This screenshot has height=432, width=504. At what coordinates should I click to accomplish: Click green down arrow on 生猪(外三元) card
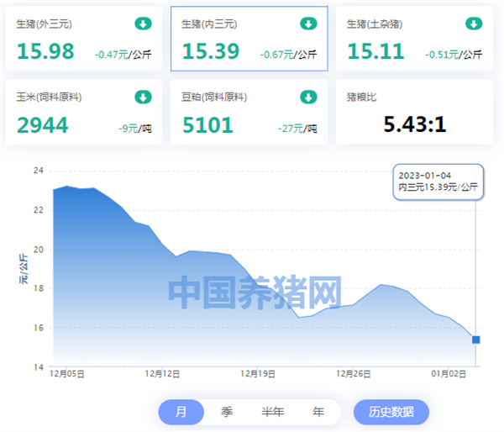coord(143,24)
